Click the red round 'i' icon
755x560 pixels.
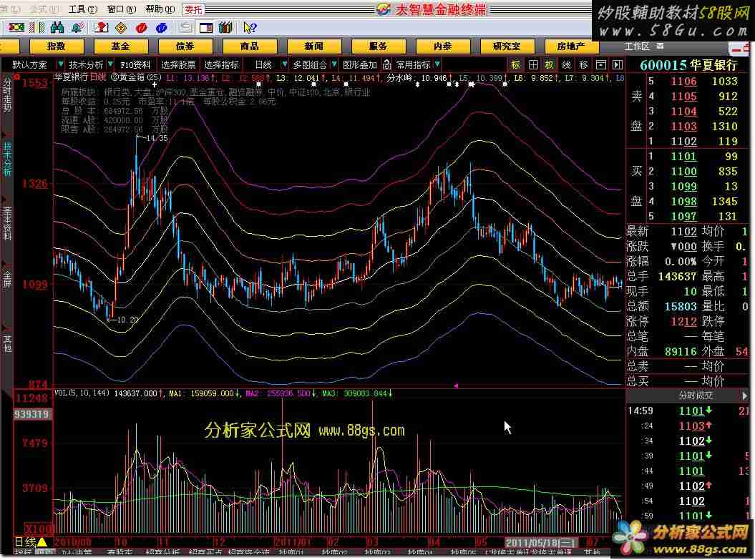141,28
